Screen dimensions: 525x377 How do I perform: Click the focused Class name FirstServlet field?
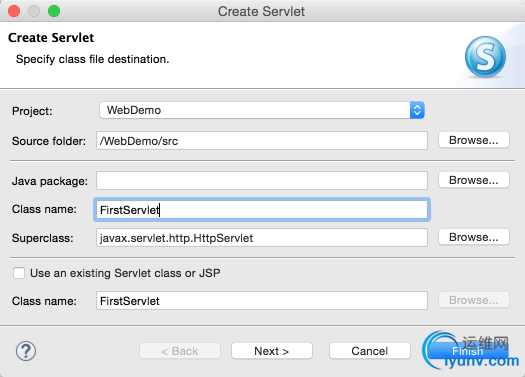coord(262,210)
